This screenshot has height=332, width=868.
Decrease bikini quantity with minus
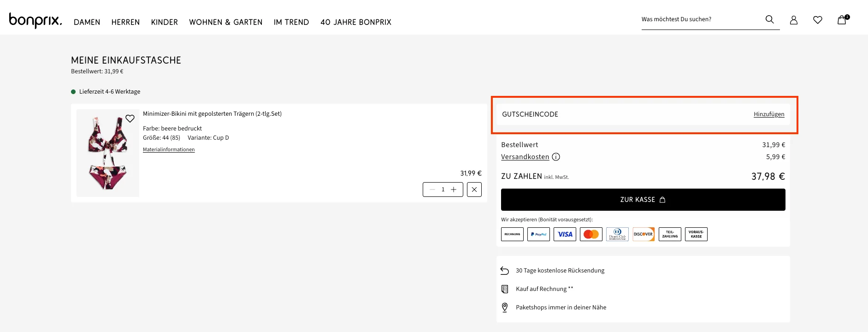click(x=432, y=190)
